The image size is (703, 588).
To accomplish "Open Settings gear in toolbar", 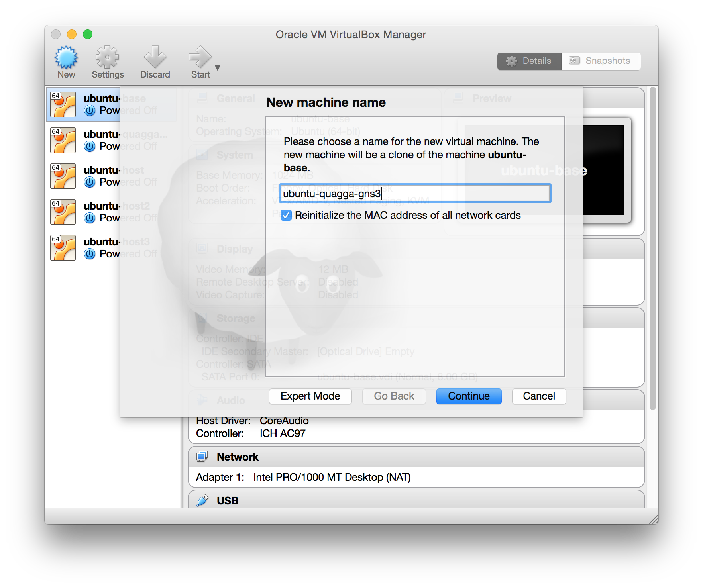I will pos(107,58).
